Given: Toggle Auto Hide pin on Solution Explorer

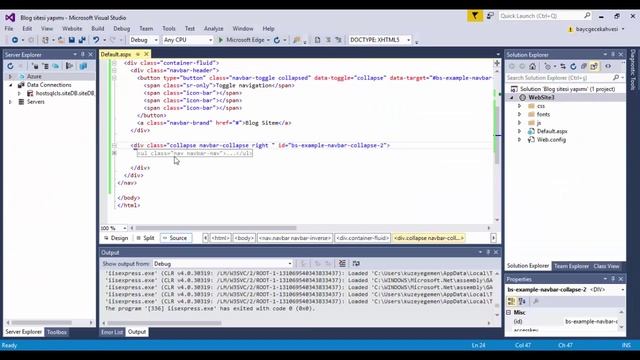Looking at the screenshot, I should 613,54.
